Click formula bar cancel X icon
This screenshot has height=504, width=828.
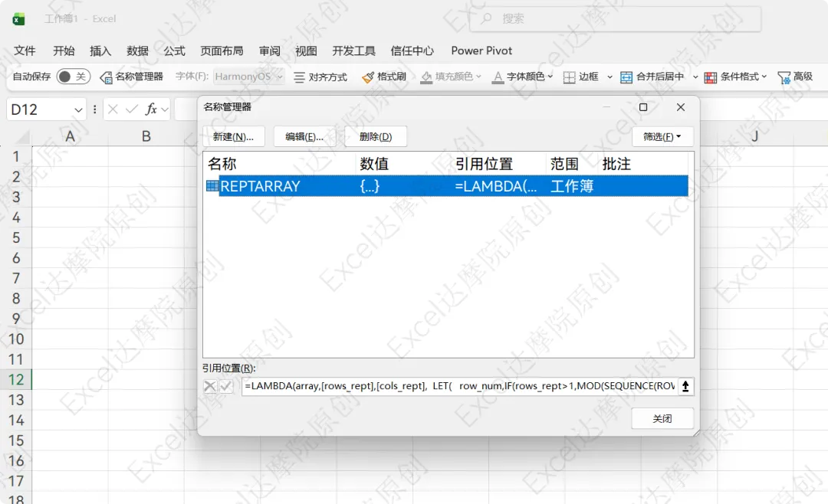[x=113, y=110]
